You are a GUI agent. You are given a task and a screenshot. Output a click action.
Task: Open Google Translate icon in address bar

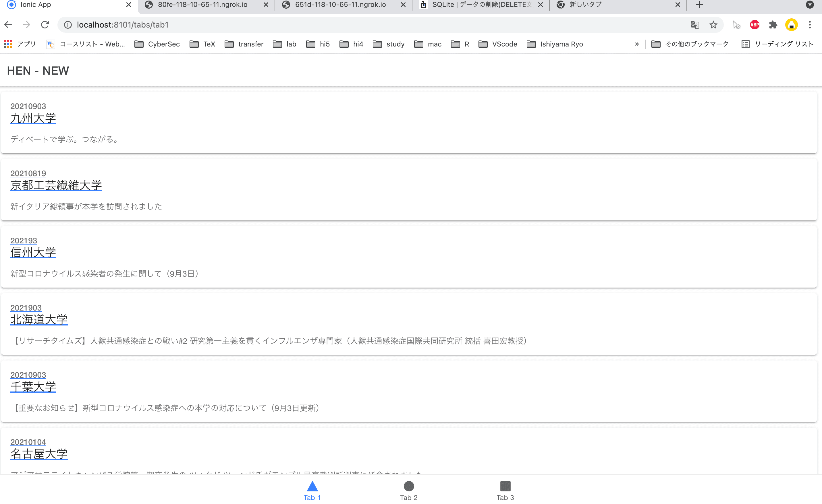tap(695, 25)
